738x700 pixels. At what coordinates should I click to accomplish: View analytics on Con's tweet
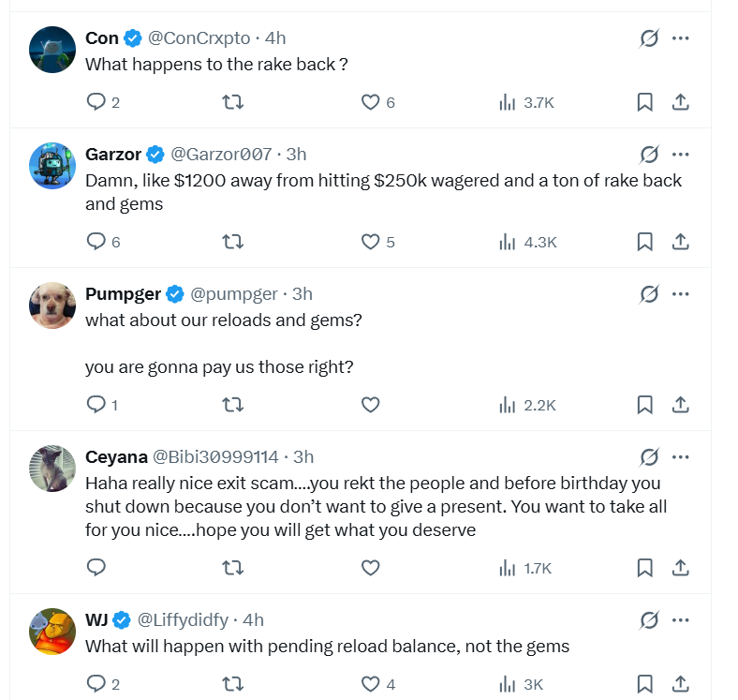[x=508, y=102]
